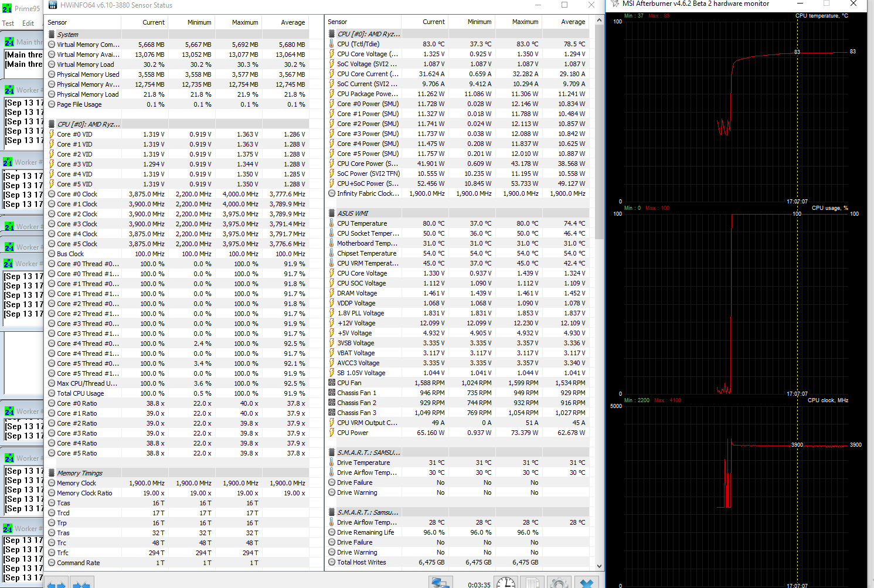Image resolution: width=874 pixels, height=588 pixels.
Task: Click the chip icon beside ASUS WMI
Action: point(332,213)
